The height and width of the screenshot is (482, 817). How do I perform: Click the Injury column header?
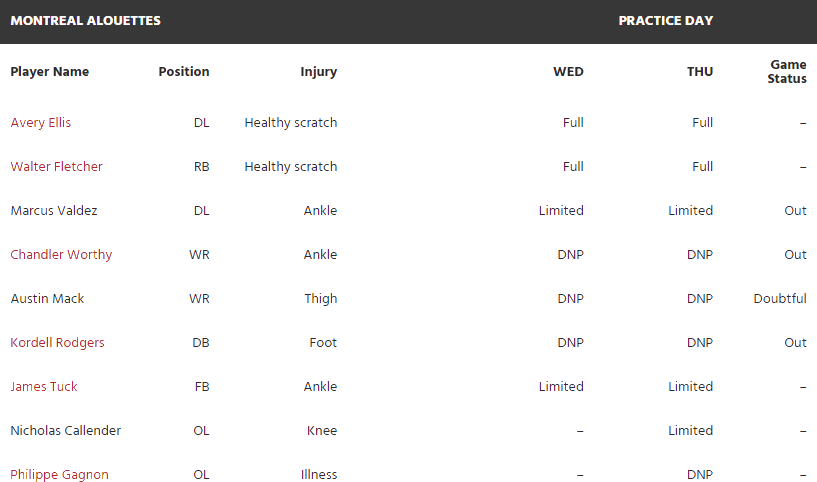(318, 72)
